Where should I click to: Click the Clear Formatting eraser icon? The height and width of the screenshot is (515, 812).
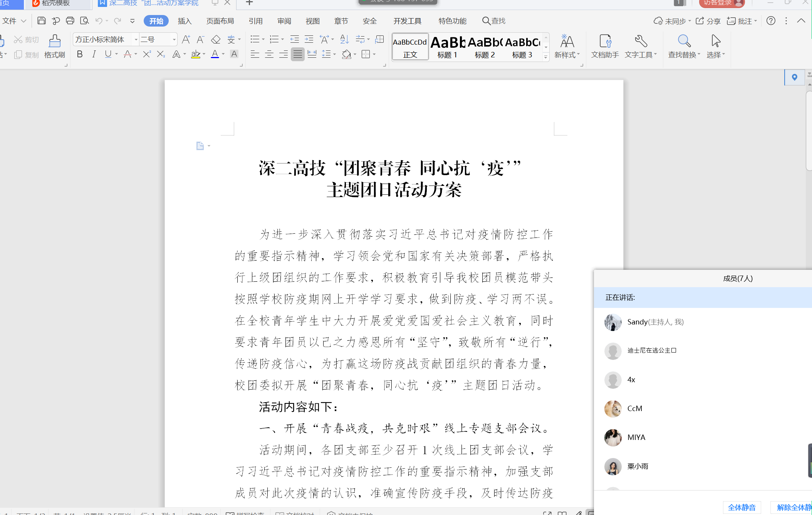216,39
